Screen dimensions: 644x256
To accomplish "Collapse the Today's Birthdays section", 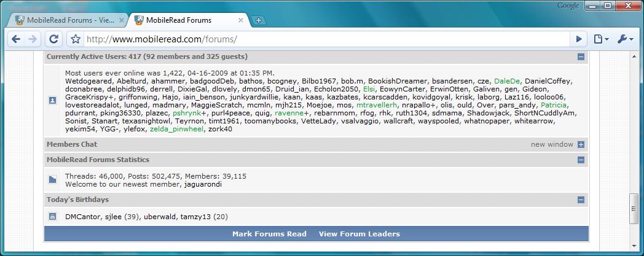I will (x=581, y=200).
